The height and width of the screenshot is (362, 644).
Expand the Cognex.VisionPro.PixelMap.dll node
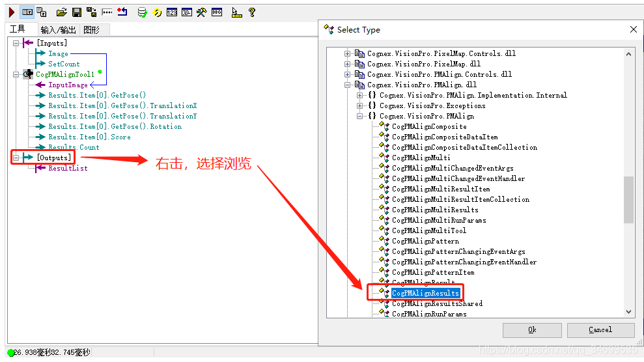point(348,64)
